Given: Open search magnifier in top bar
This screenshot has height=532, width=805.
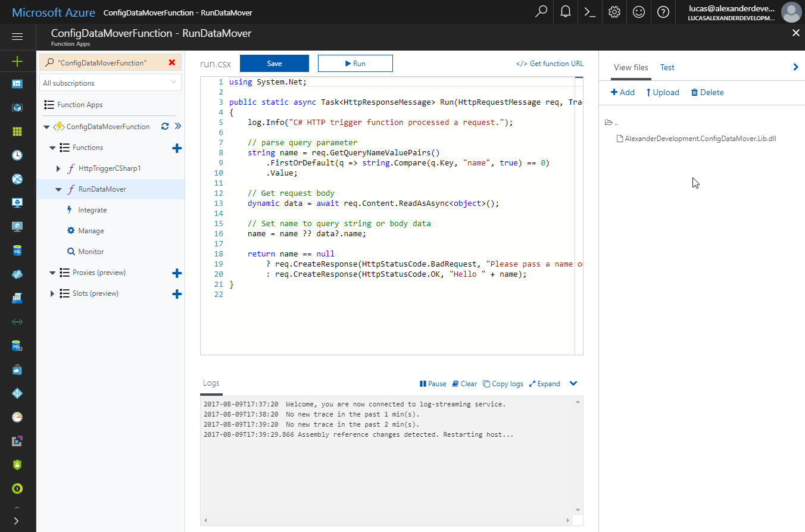Looking at the screenshot, I should pos(541,12).
